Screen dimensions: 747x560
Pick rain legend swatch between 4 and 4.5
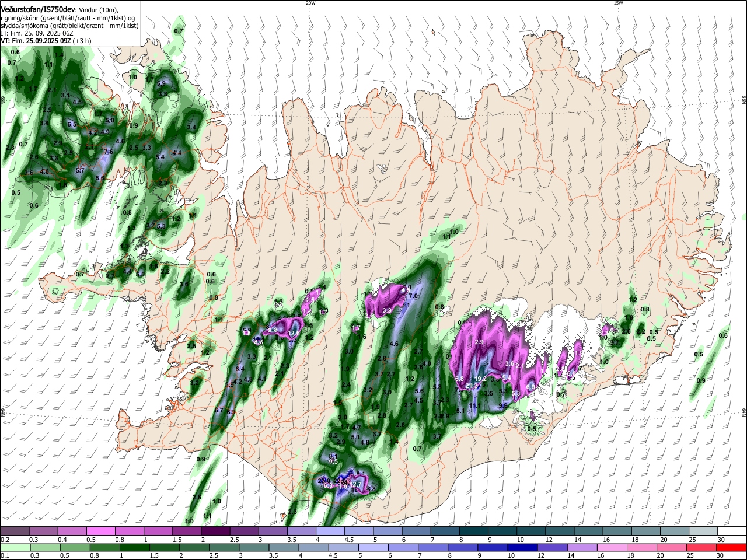(313, 547)
